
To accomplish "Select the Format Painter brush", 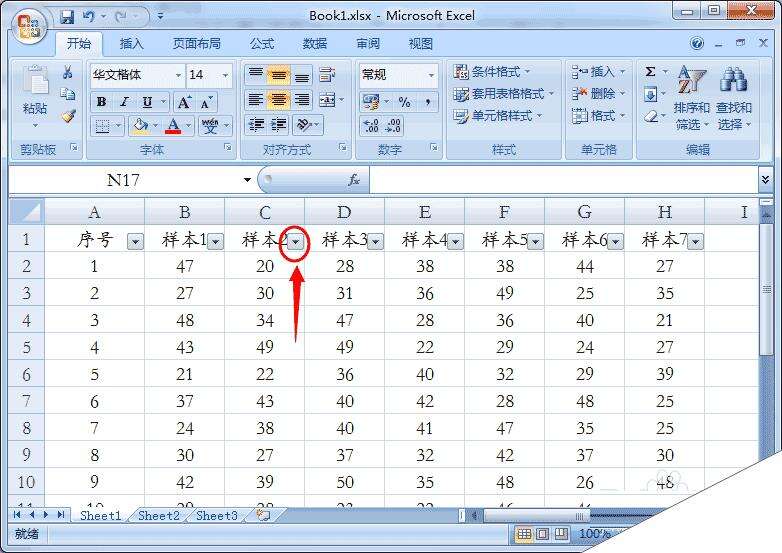I will [68, 116].
